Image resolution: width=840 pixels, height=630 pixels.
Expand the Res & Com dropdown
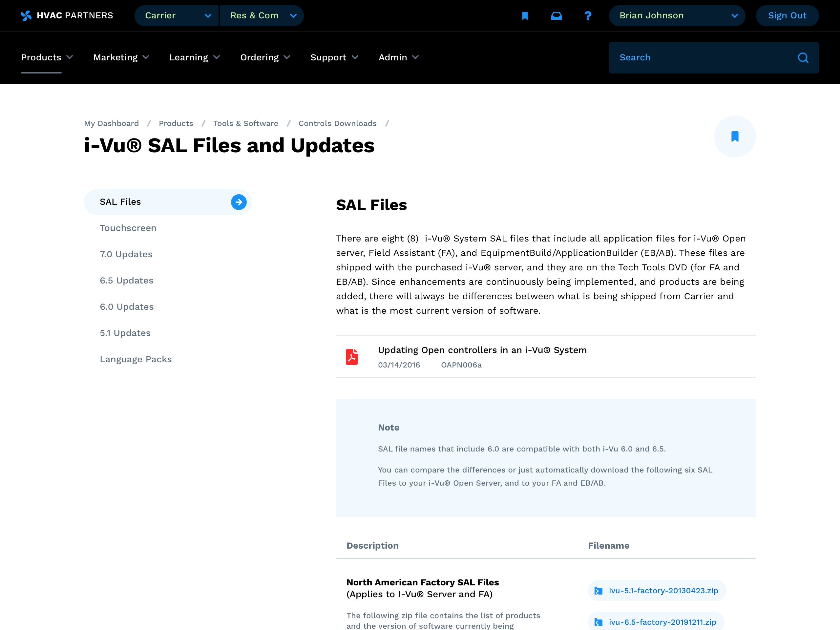(262, 15)
